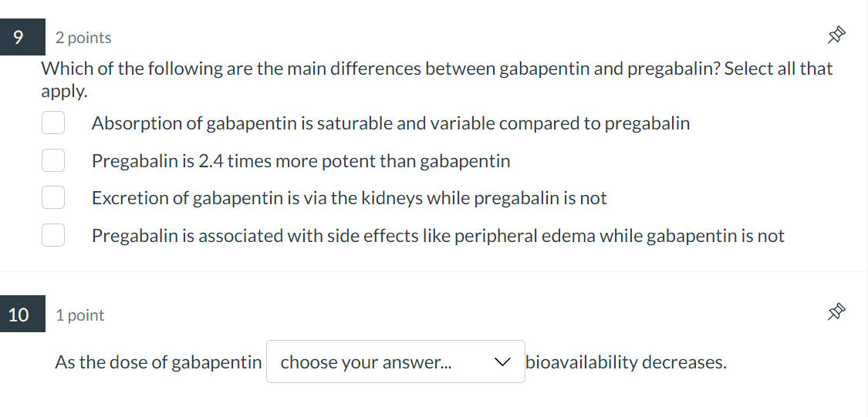Click the chevron arrow in the answer dropdown
Screen dimensions: 868x417
[503, 362]
